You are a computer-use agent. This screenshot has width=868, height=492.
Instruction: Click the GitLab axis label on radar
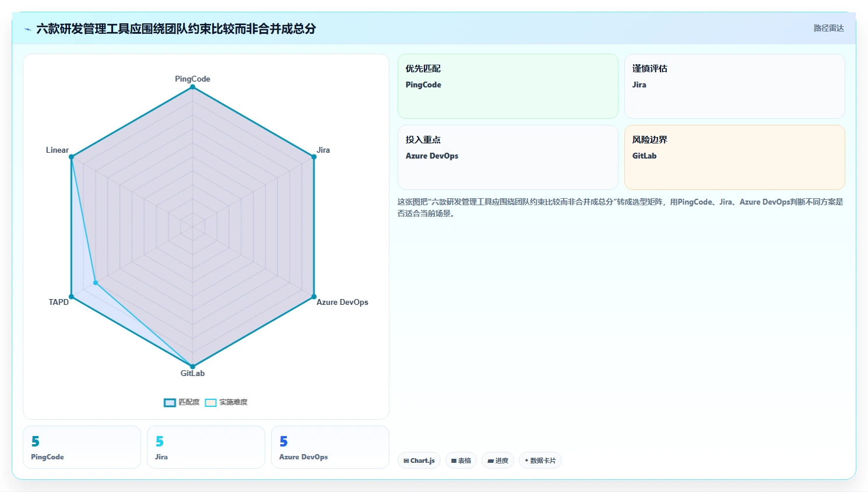click(x=192, y=373)
